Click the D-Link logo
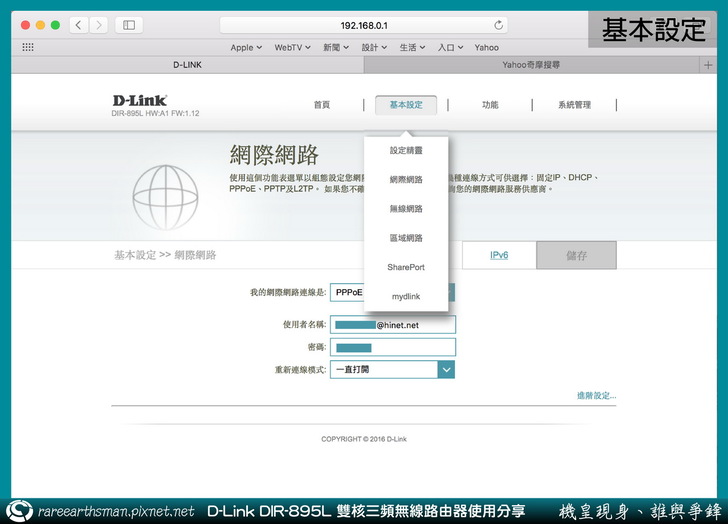728x524 pixels. click(139, 100)
